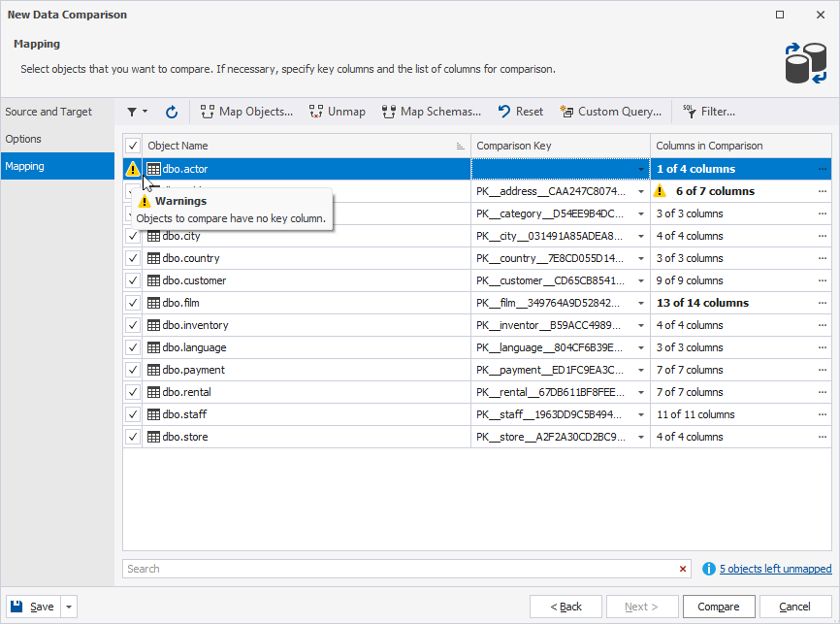Expand the filter funnel dropdown in the toolbar
This screenshot has height=624, width=840.
[x=137, y=112]
